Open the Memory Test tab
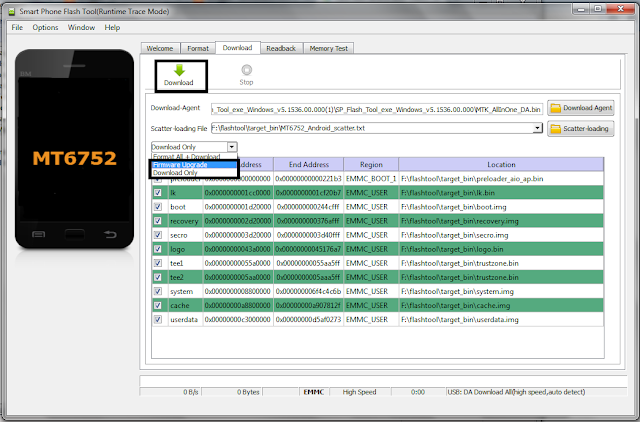This screenshot has width=640, height=422. tap(329, 48)
